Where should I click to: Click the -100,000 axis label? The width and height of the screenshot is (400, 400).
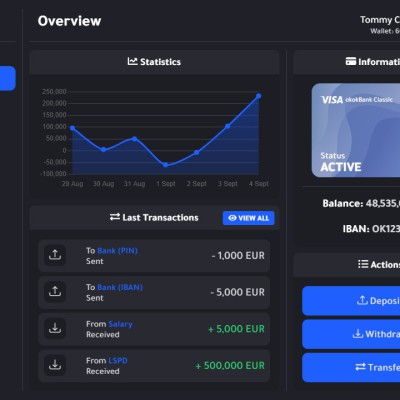[53, 174]
